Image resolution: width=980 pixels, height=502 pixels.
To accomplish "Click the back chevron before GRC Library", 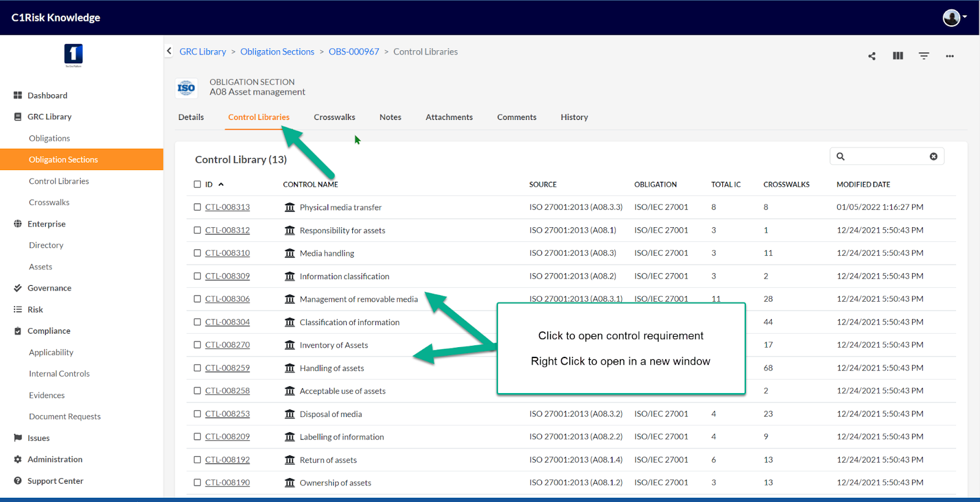I will [x=169, y=51].
